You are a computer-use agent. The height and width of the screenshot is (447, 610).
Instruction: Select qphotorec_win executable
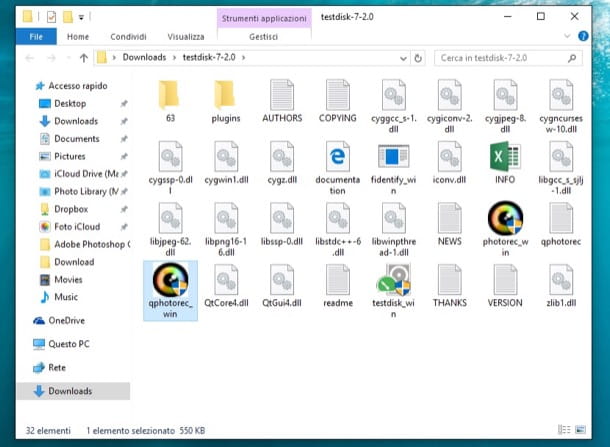(170, 291)
